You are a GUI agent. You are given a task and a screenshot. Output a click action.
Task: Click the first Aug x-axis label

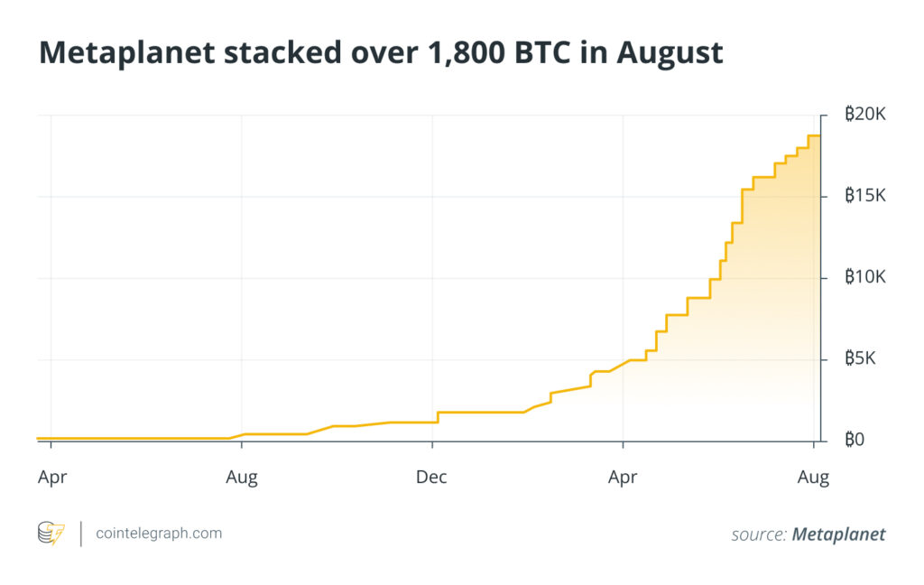click(x=241, y=478)
